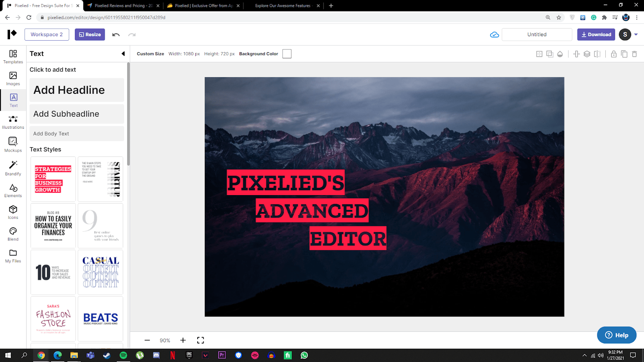This screenshot has height=362, width=644.
Task: Expand the account menu next to the avatar
Action: [635, 34]
